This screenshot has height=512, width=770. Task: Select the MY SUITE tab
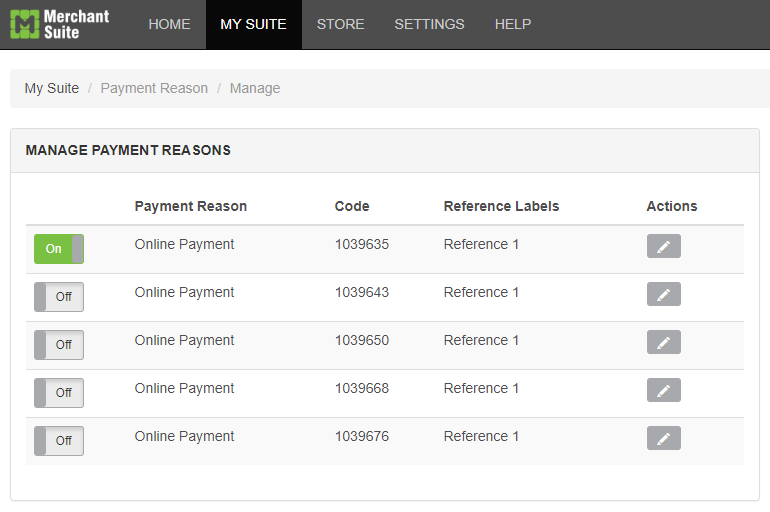(x=253, y=24)
